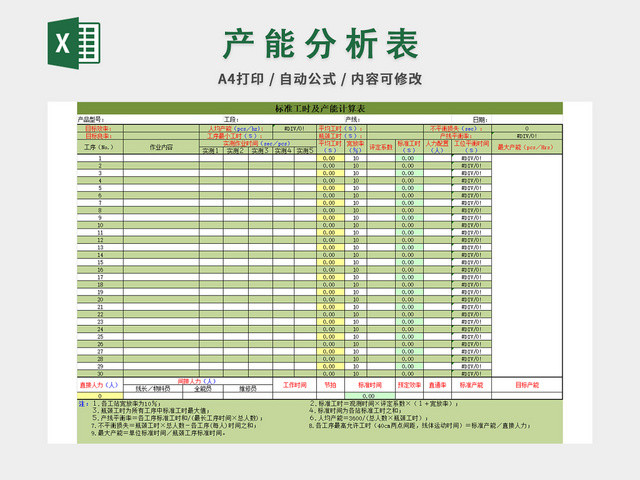Click the '间接人力 (人)' label
Screen dimensions: 640x480
[x=198, y=381]
